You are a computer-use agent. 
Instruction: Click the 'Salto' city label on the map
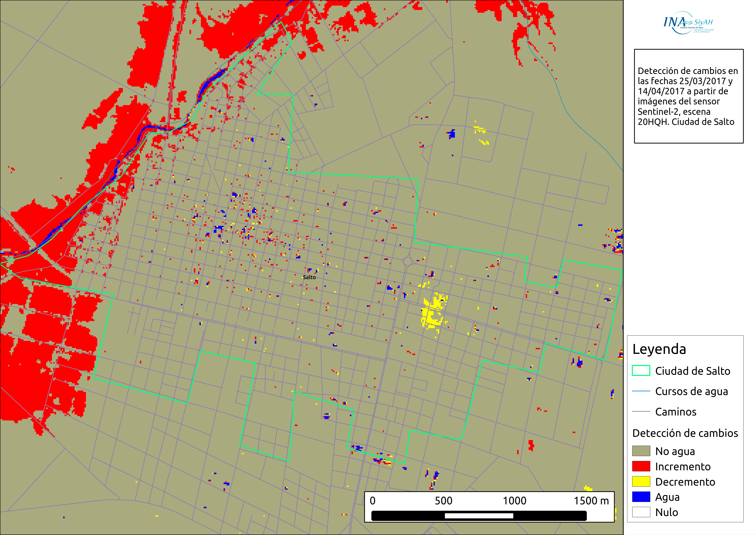pyautogui.click(x=309, y=277)
